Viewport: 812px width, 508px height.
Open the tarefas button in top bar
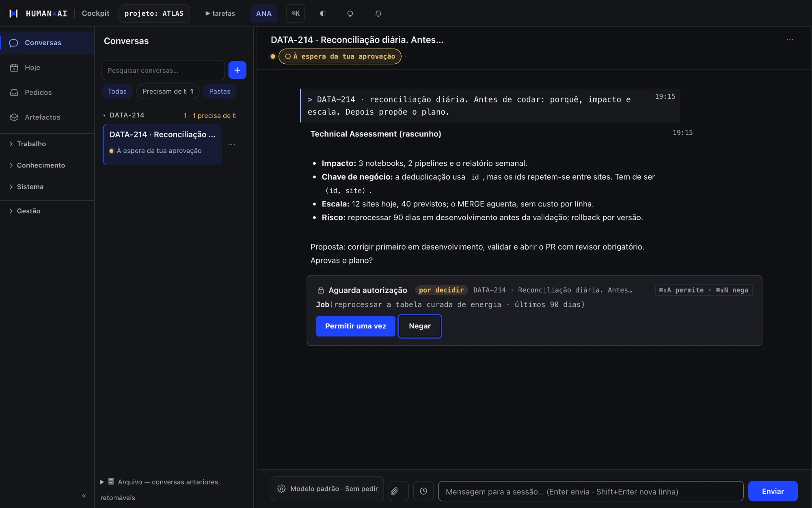220,13
